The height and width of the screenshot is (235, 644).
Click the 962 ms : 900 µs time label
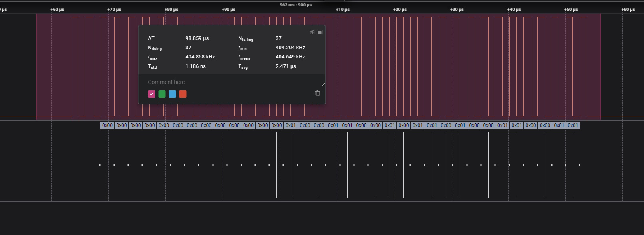(x=296, y=5)
